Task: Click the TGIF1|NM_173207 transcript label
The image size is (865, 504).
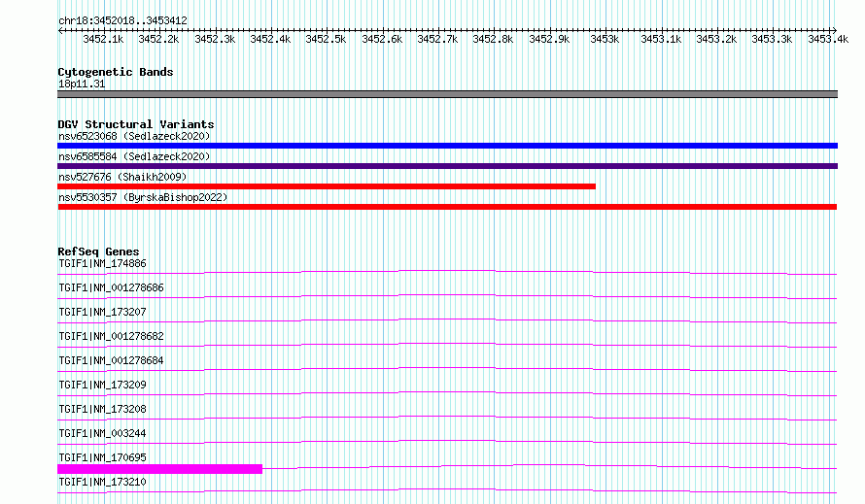Action: [102, 312]
